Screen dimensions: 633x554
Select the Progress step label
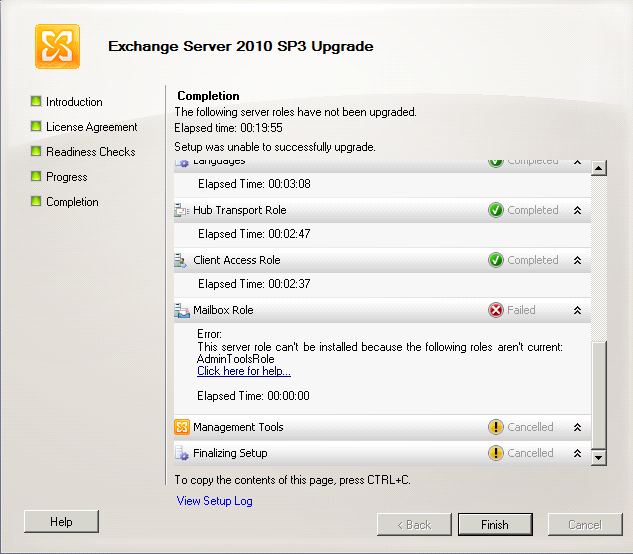pyautogui.click(x=67, y=177)
